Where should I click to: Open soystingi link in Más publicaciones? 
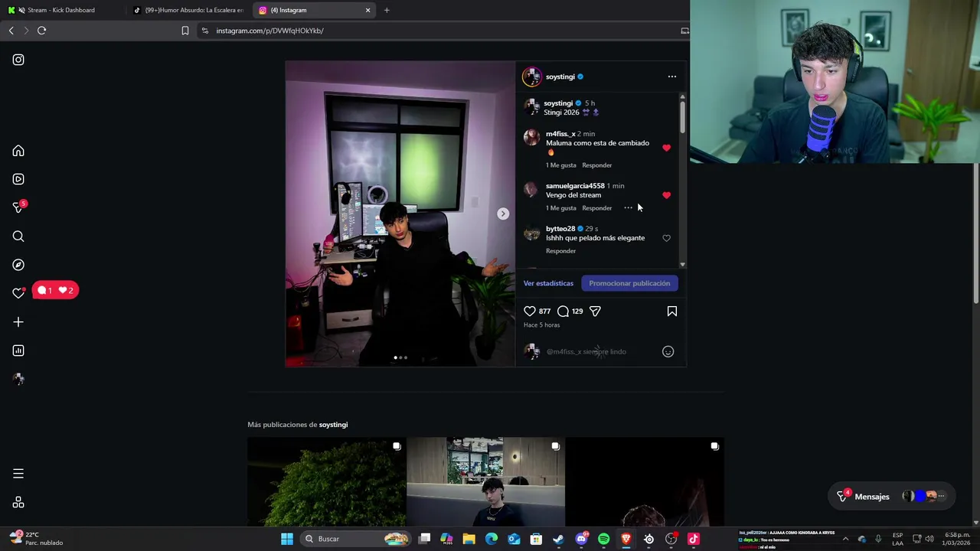pos(333,425)
